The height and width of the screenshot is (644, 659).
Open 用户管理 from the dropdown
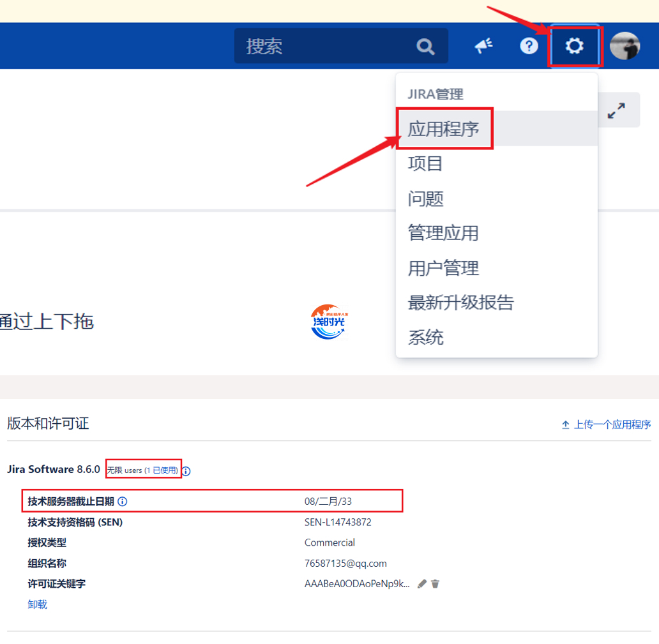pyautogui.click(x=443, y=268)
